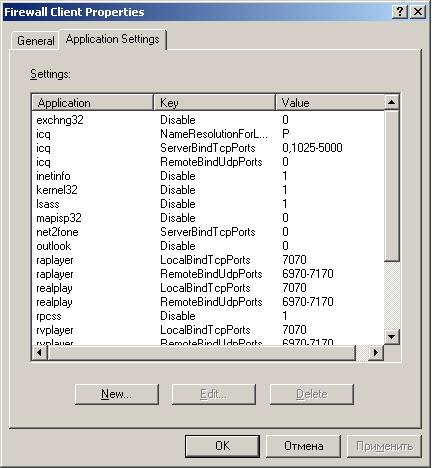Viewport: 432px width, 468px height.
Task: Select the realplay LocalBindTcpPorts row
Action: coord(208,288)
